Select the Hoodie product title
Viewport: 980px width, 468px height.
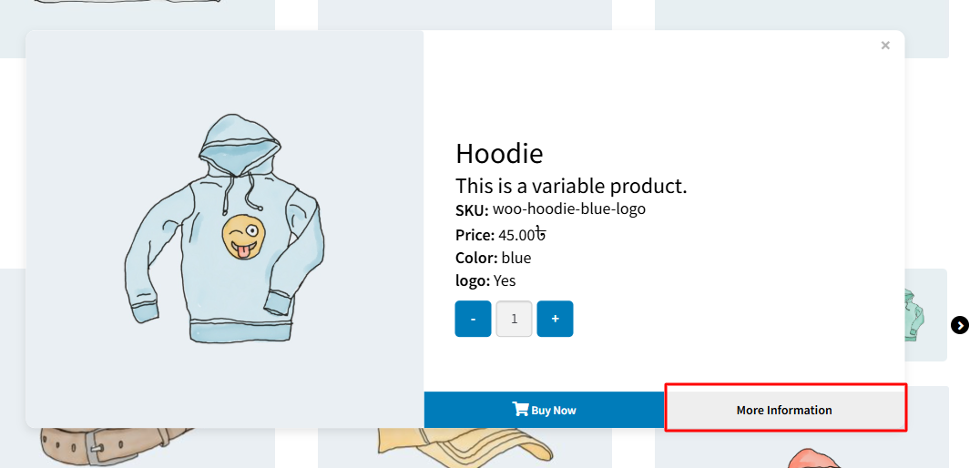click(x=499, y=153)
